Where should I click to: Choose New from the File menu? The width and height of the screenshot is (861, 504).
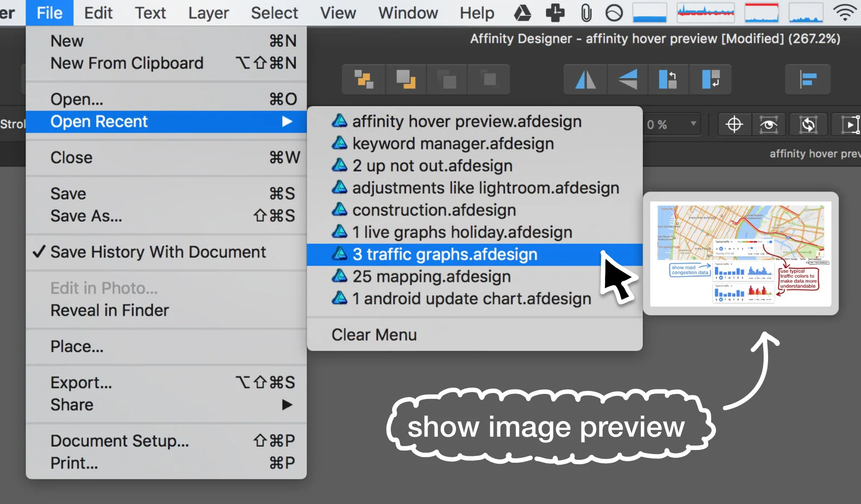pos(166,41)
